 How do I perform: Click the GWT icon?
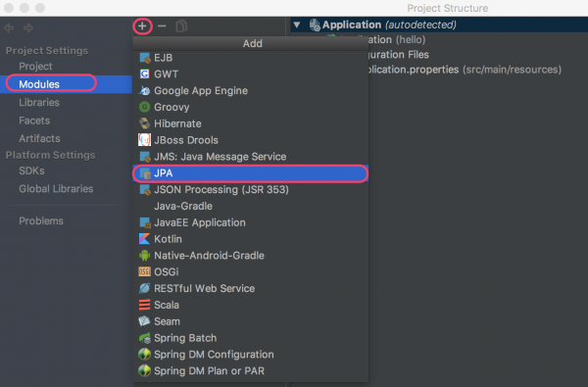145,74
